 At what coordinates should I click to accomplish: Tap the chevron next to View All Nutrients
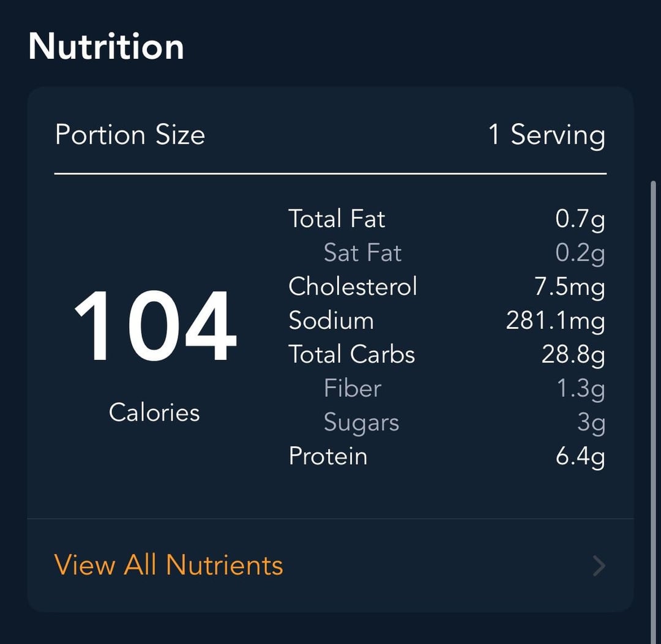(x=599, y=566)
